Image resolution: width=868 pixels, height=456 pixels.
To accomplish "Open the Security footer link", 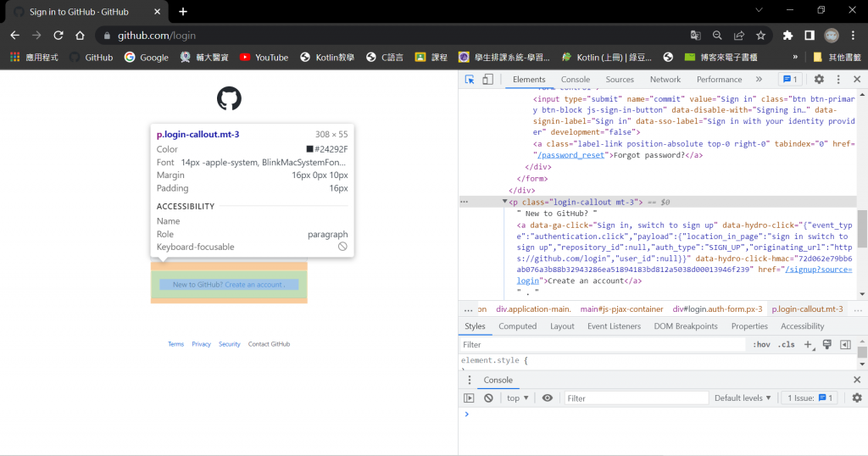I will (229, 343).
